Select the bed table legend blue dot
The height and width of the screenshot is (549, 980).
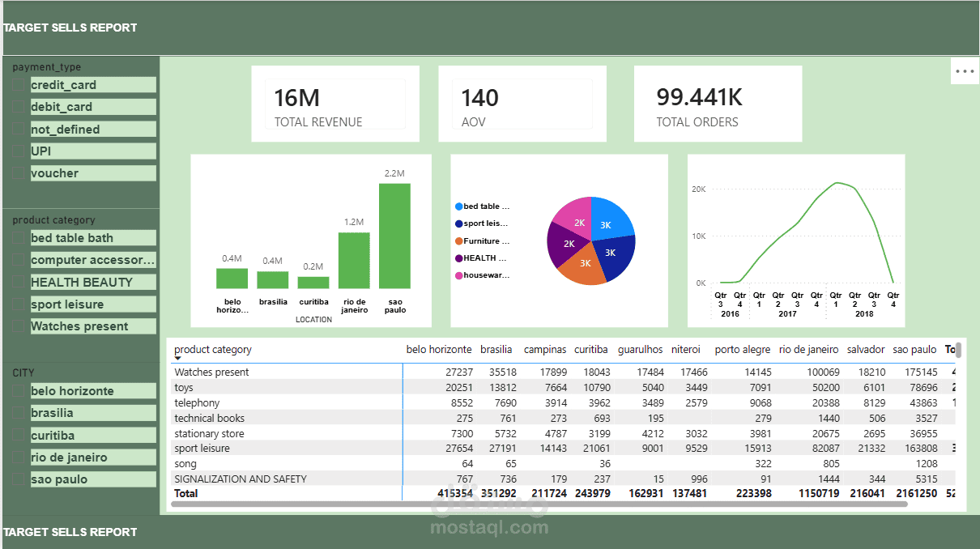coord(459,206)
